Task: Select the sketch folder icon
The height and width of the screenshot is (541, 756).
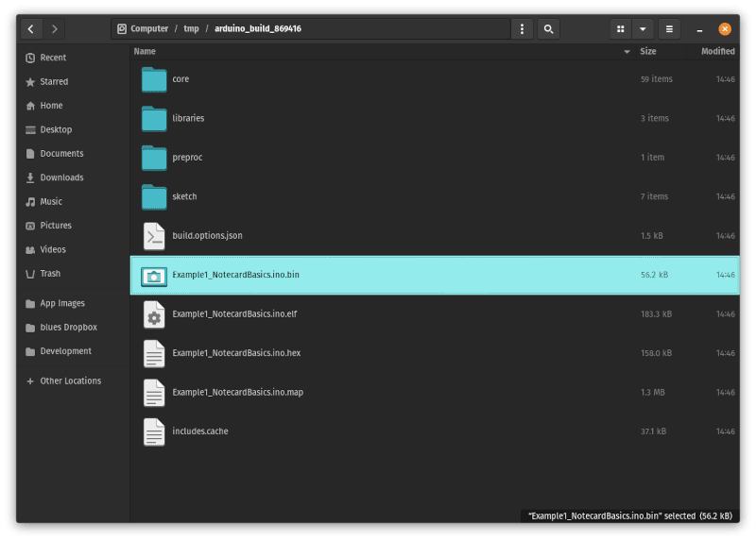Action: [154, 196]
